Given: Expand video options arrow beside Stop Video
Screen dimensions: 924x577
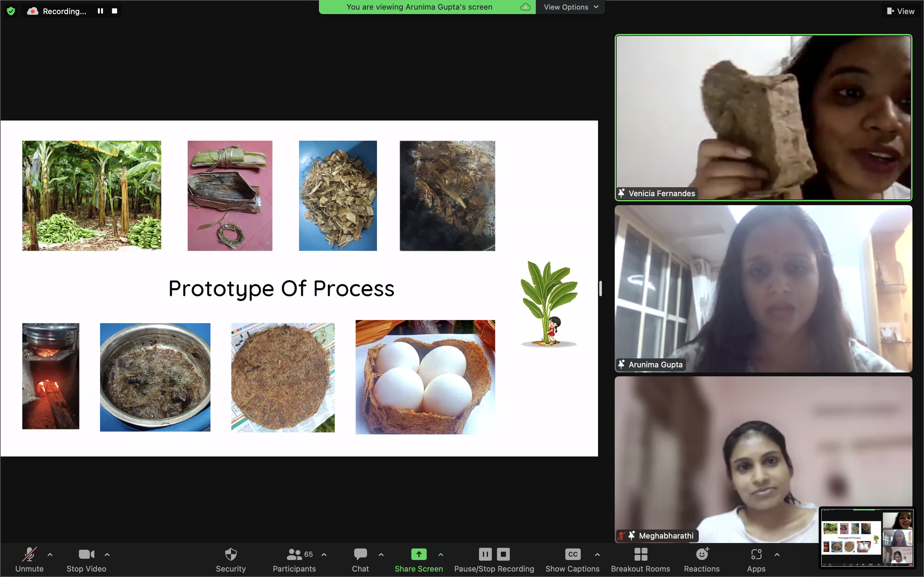Looking at the screenshot, I should (107, 555).
